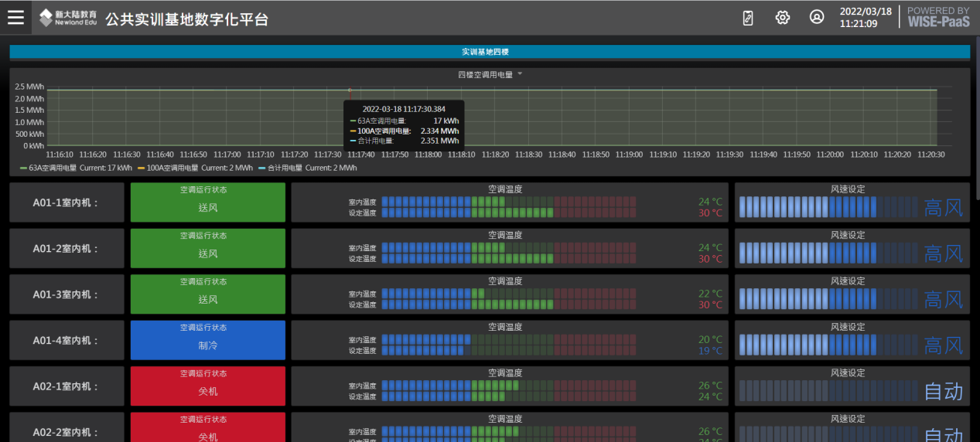Image resolution: width=980 pixels, height=442 pixels.
Task: Click the A01-2室内机 label
Action: pos(67,249)
